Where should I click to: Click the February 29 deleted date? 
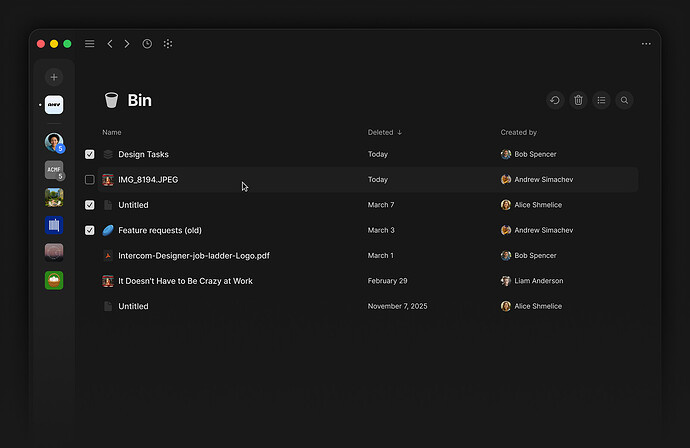[x=388, y=281]
